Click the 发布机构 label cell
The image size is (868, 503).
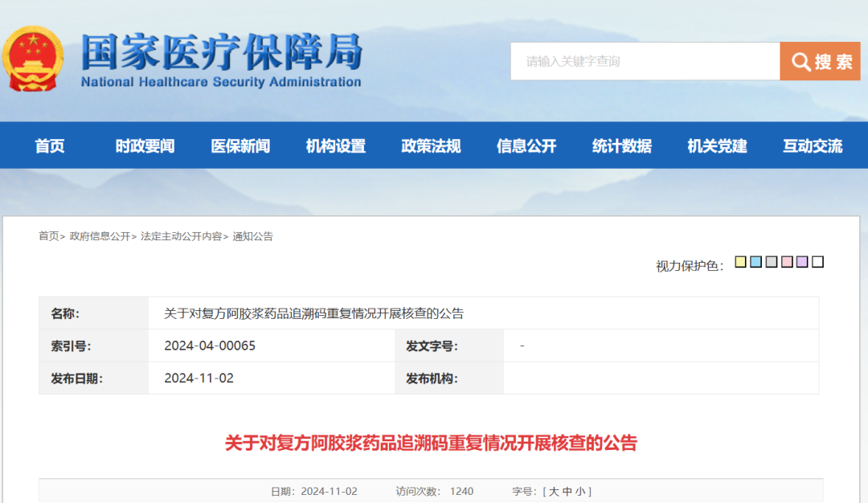coord(449,378)
